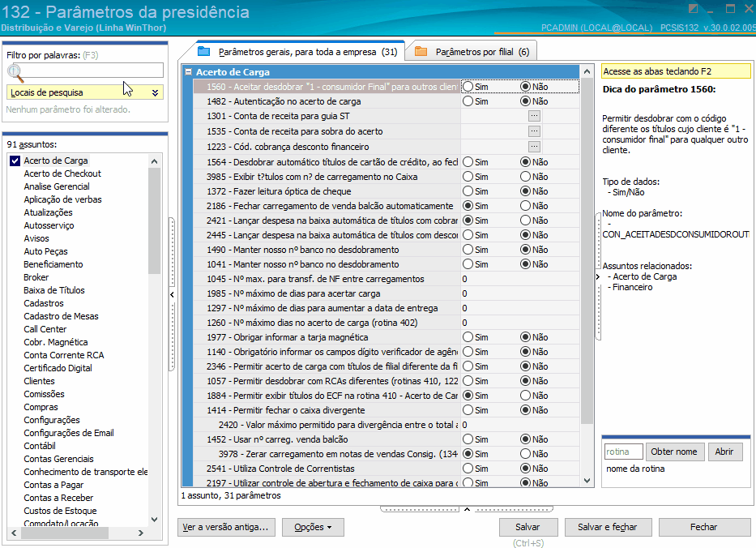Screen dimensions: 756x548
Task: Select Certificado Digital subject
Action: click(x=58, y=368)
